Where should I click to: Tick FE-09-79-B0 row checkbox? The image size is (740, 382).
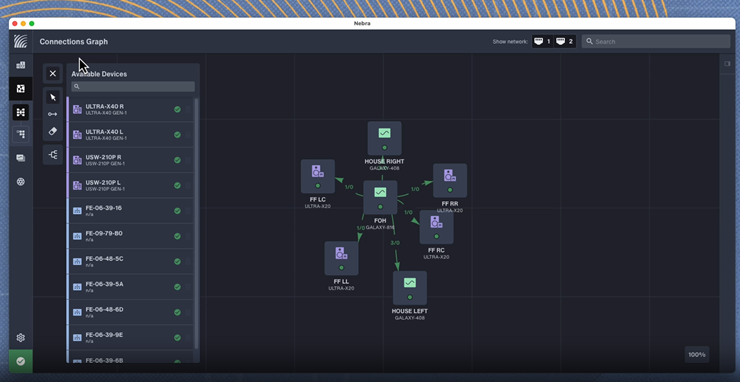pos(188,237)
